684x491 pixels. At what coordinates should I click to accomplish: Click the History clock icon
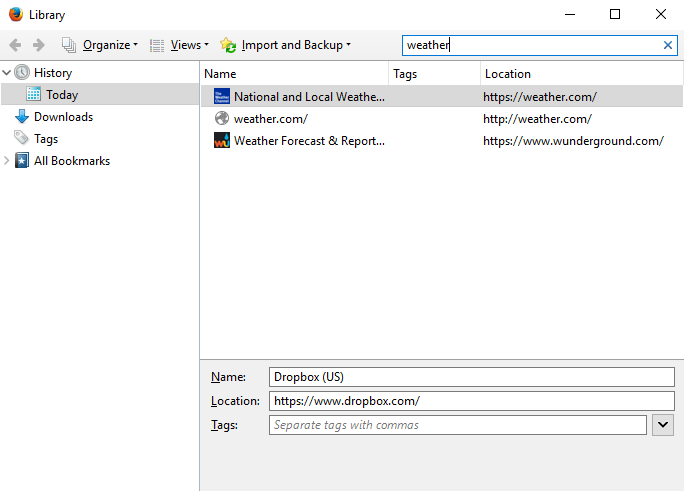tap(22, 72)
